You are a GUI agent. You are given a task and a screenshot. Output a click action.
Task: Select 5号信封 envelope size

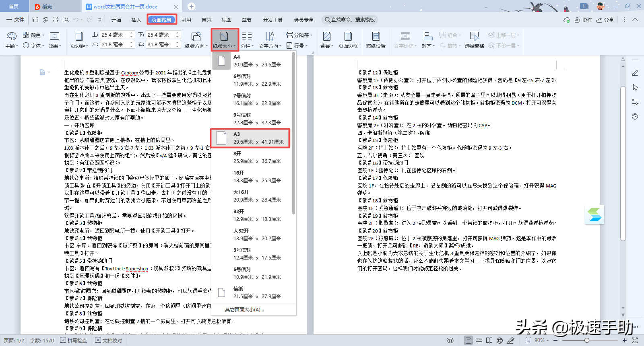252,273
